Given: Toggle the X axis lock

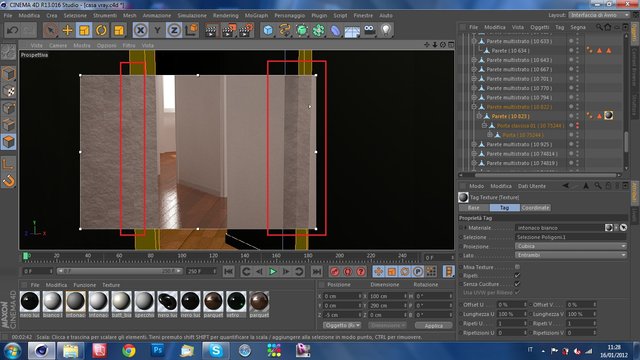Looking at the screenshot, I should tap(140, 30).
